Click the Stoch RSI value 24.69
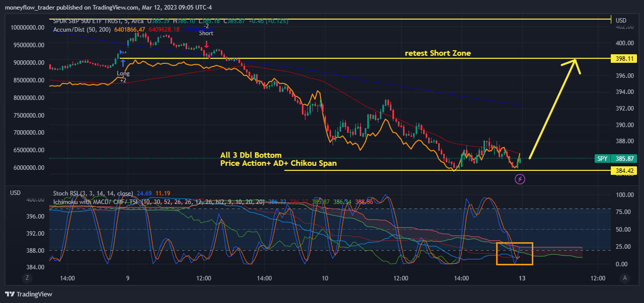644x303 pixels. (x=144, y=193)
